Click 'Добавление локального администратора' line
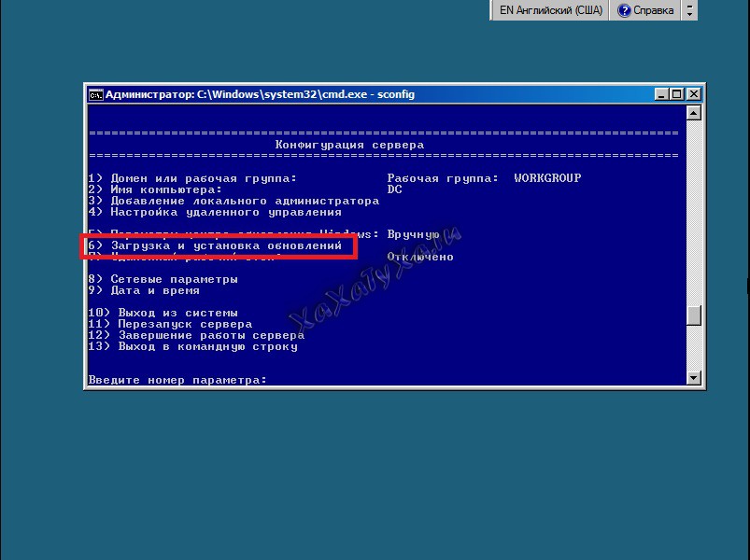 [x=233, y=202]
